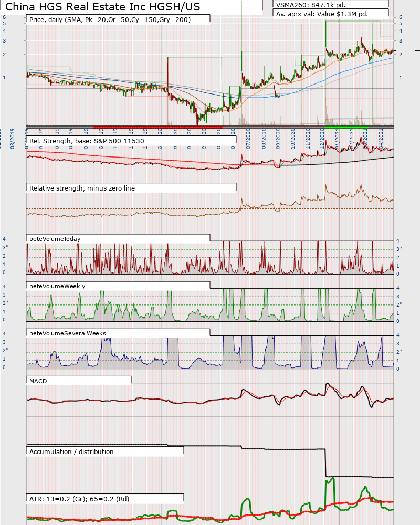
Task: Click the green segment of the trend status bar
Action: tap(346, 127)
